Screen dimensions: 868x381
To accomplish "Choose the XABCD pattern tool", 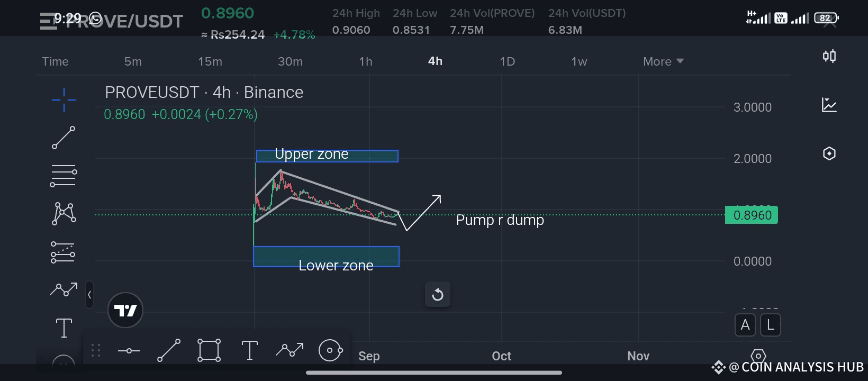I will pyautogui.click(x=64, y=214).
